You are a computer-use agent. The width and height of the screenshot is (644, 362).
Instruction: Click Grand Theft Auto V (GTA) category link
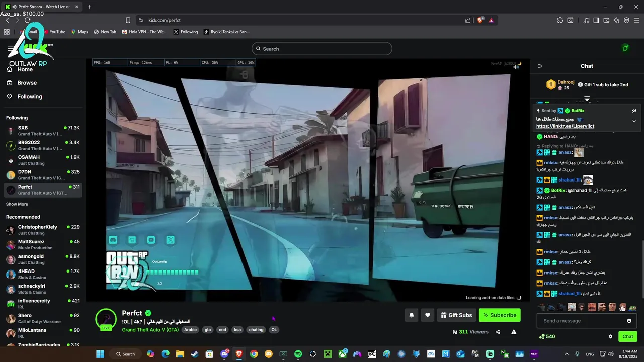pyautogui.click(x=150, y=330)
